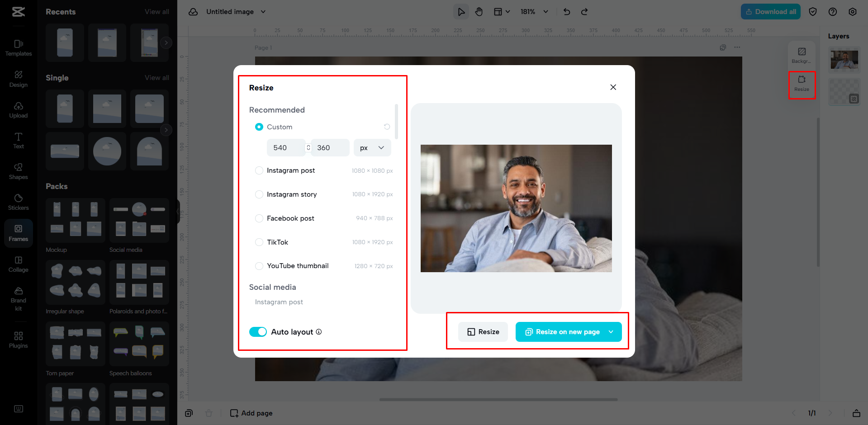Undo the last action
Screen dimensions: 868x425
[x=566, y=11]
